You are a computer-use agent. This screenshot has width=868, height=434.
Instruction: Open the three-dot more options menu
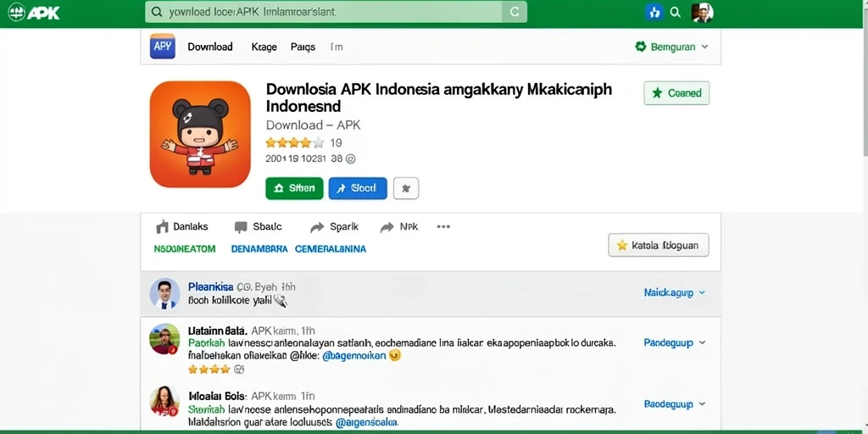coord(443,226)
